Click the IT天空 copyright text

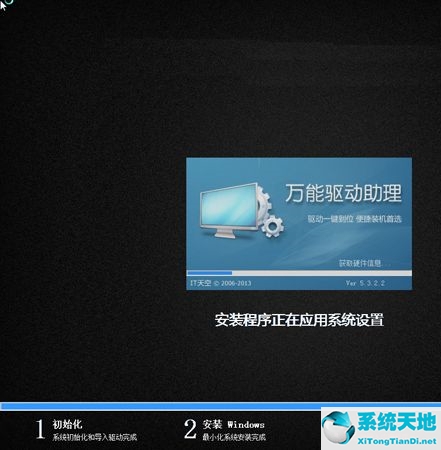(x=220, y=283)
